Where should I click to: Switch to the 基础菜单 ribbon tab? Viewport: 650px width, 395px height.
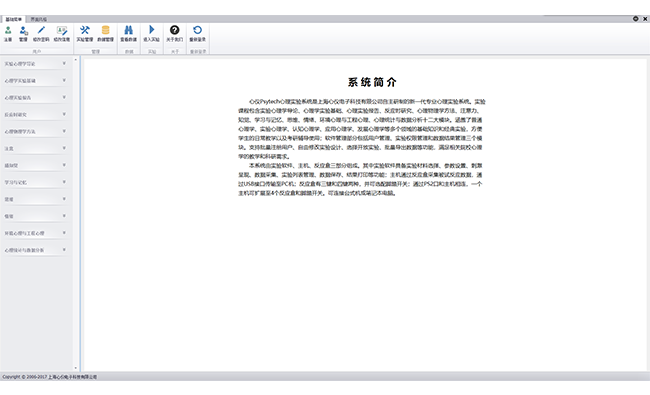(14, 19)
